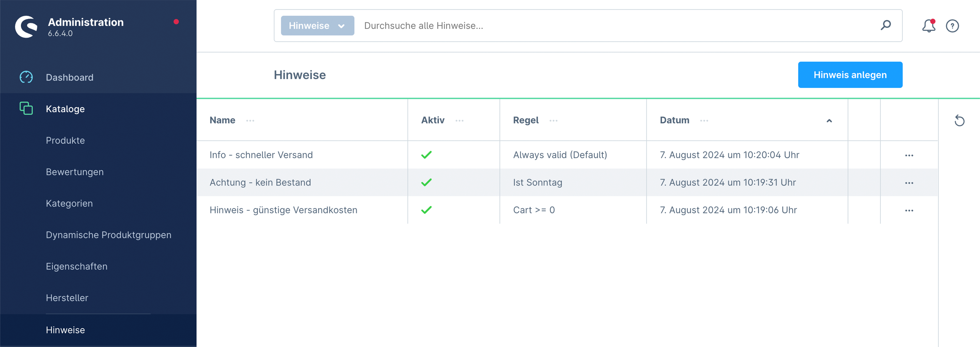Click the magnifier search icon
The image size is (980, 347).
coord(886,25)
